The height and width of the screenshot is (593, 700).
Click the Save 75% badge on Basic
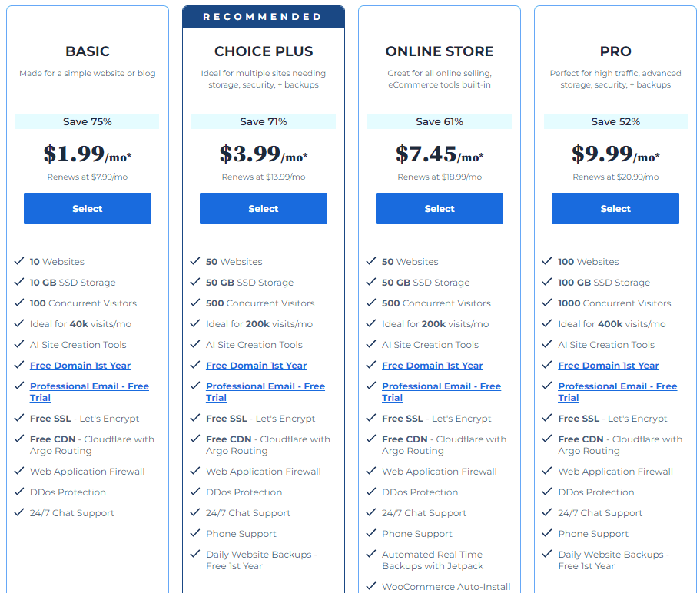point(88,122)
